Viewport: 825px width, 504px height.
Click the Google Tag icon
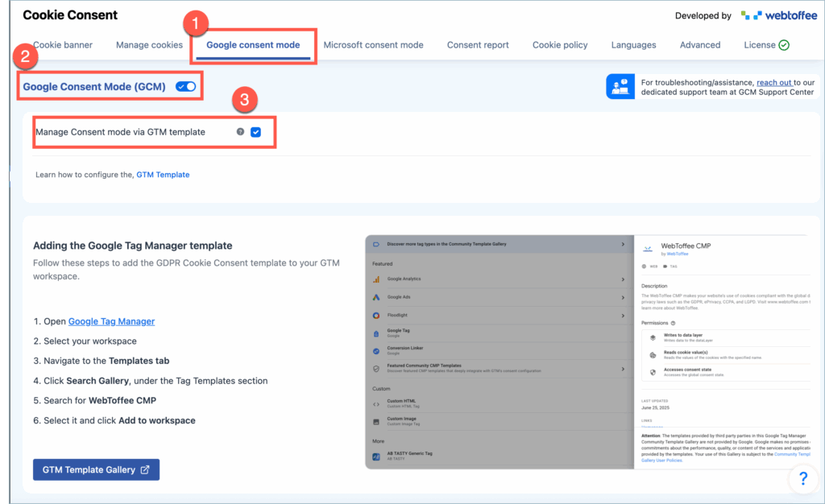[x=376, y=333]
